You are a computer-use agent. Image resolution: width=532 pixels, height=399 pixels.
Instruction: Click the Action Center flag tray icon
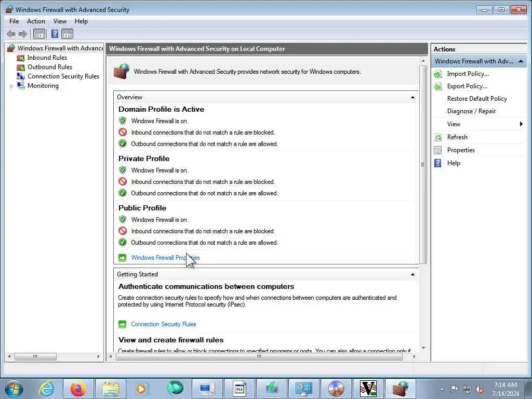[x=454, y=389]
